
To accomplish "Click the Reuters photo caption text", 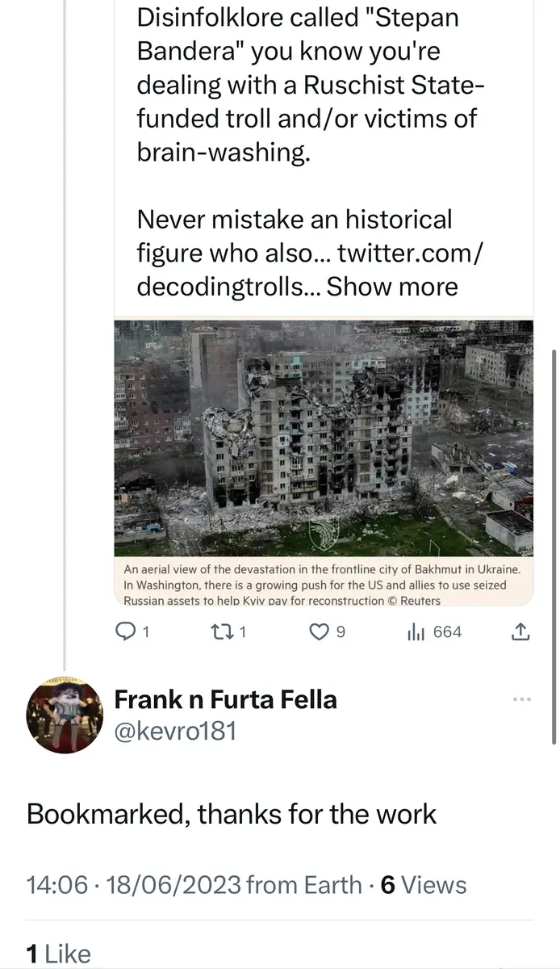I will (323, 585).
